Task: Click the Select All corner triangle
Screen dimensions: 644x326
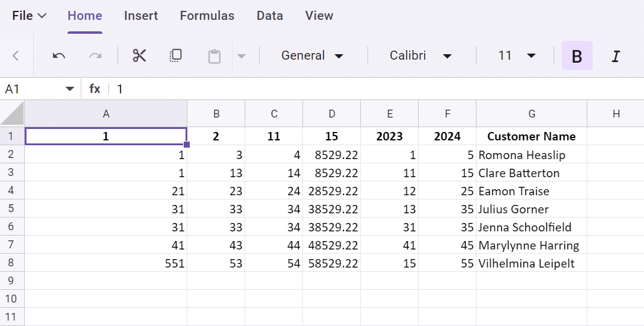Action: pyautogui.click(x=12, y=113)
